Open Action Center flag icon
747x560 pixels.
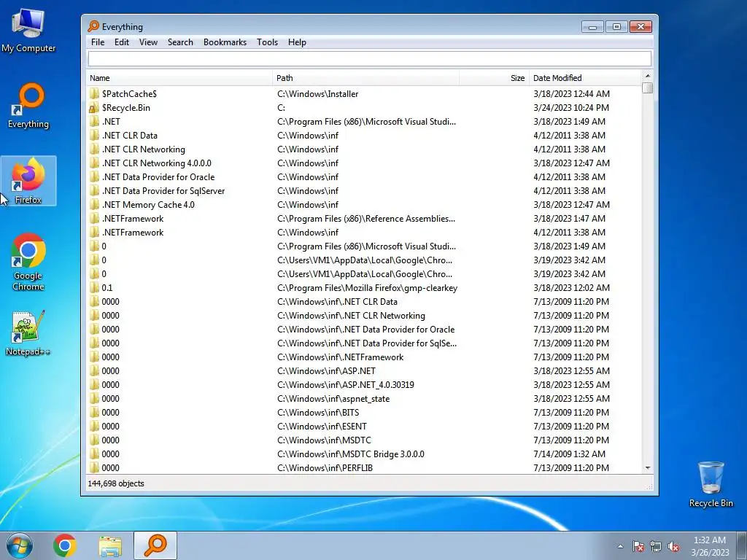point(638,546)
